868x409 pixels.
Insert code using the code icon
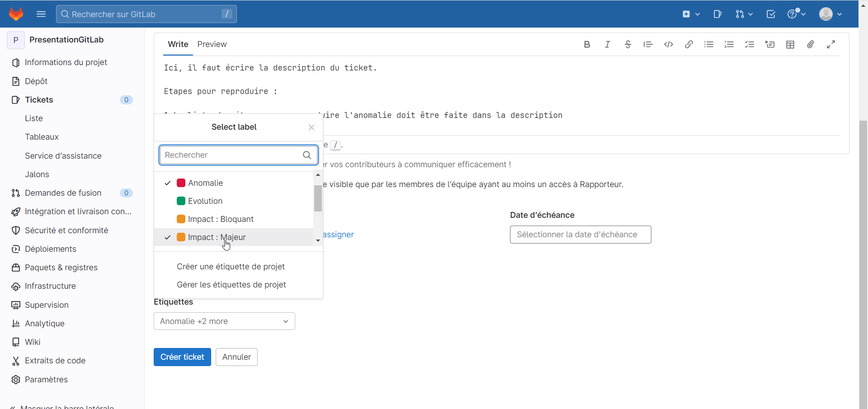coord(668,44)
